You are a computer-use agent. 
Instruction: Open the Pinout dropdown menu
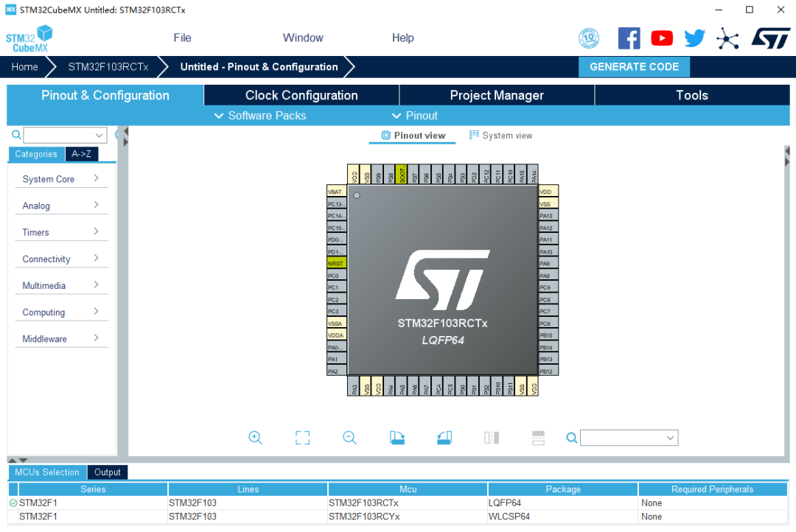[x=415, y=116]
